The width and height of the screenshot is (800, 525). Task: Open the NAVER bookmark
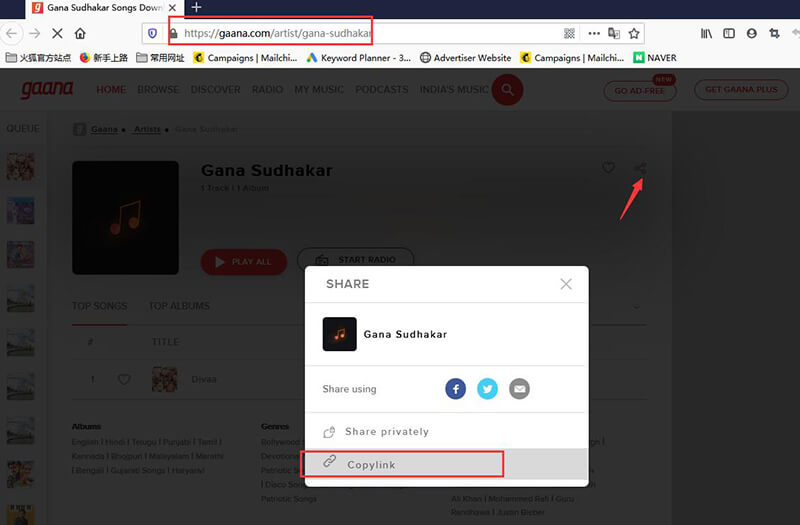pos(655,58)
